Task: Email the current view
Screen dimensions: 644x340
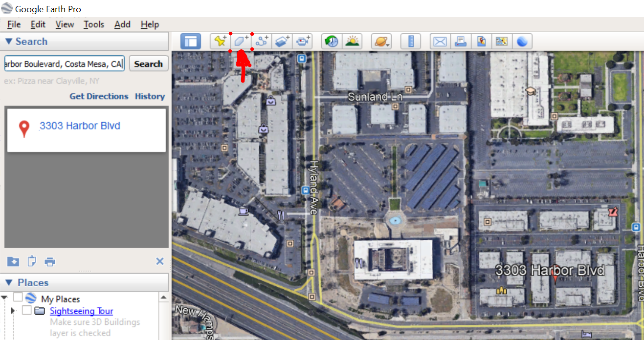Action: [x=439, y=41]
